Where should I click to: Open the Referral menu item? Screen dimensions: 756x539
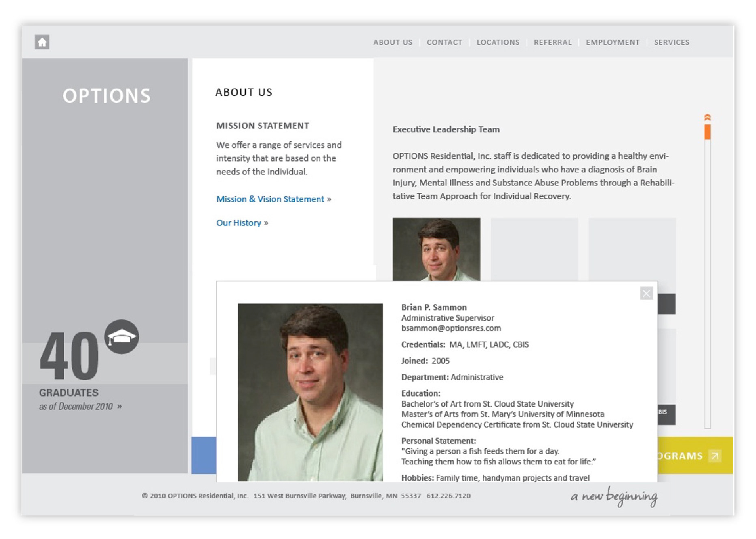point(552,42)
